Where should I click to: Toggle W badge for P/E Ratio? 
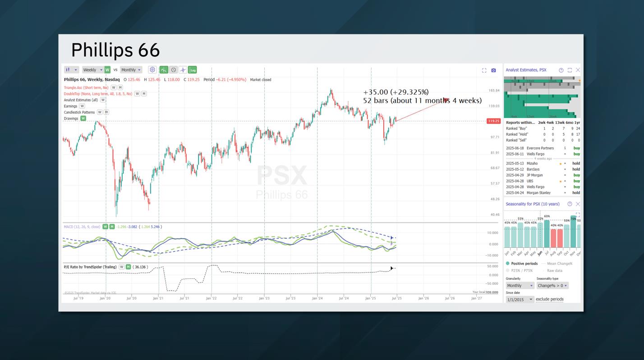pyautogui.click(x=121, y=267)
